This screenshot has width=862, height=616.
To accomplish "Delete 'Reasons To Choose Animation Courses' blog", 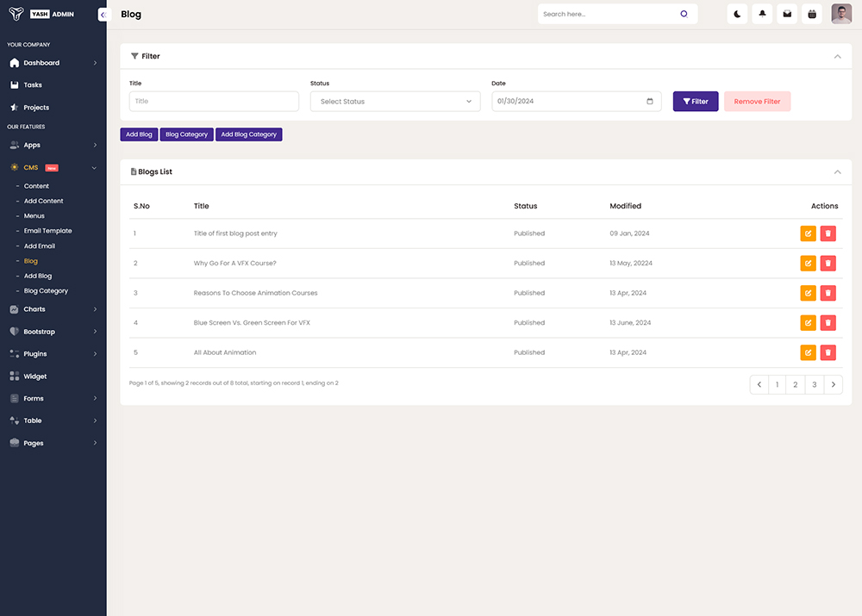I will click(828, 293).
